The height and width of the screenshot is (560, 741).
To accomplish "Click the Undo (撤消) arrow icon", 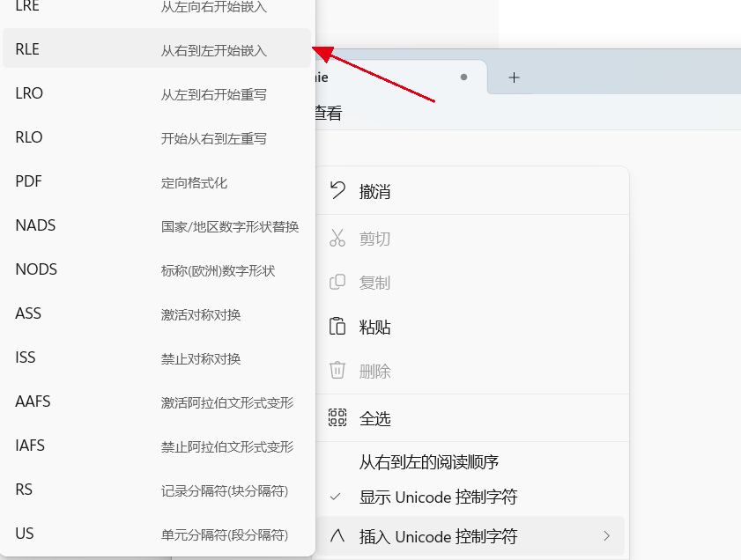I will pyautogui.click(x=337, y=191).
